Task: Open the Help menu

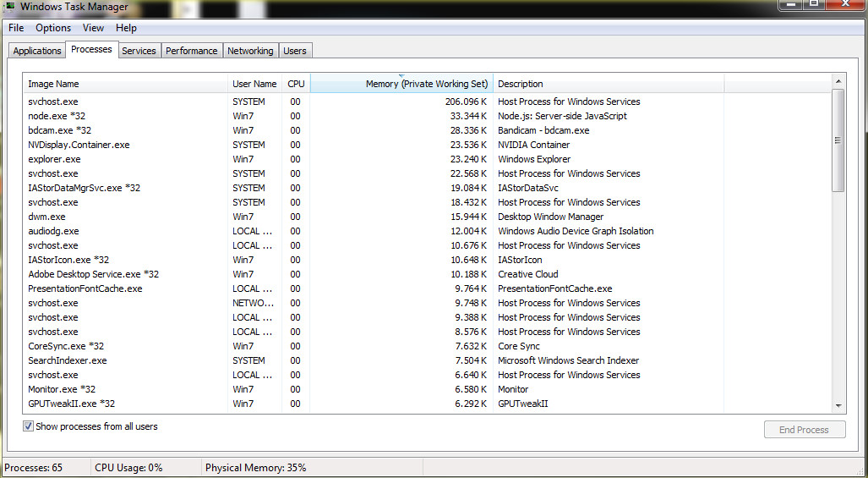Action: pyautogui.click(x=126, y=28)
